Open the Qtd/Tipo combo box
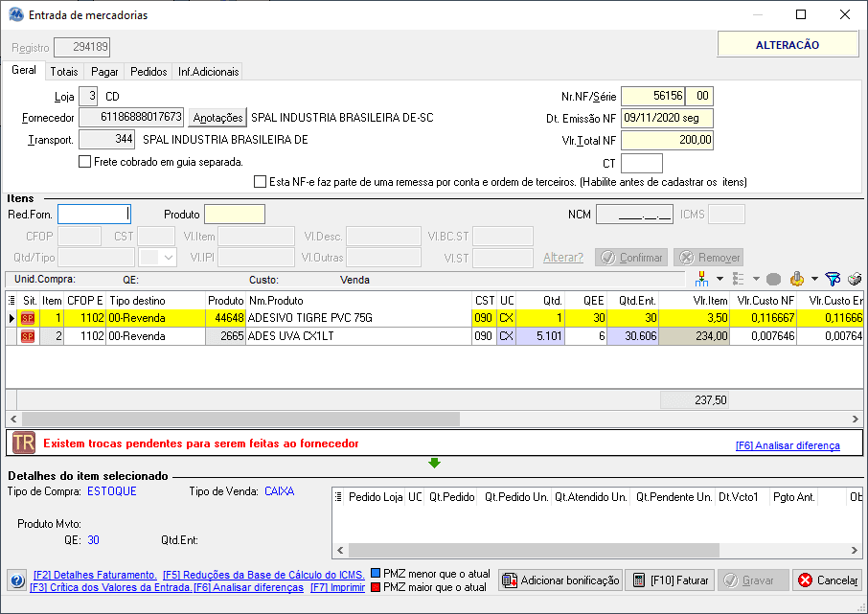Image resolution: width=868 pixels, height=614 pixels. 169,257
